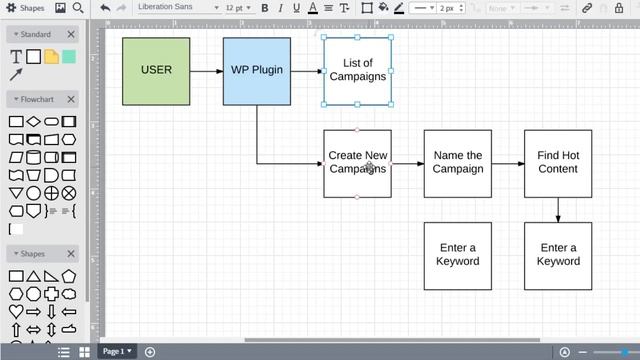
Task: Select the flowchart database cylinder
Action: point(33,157)
